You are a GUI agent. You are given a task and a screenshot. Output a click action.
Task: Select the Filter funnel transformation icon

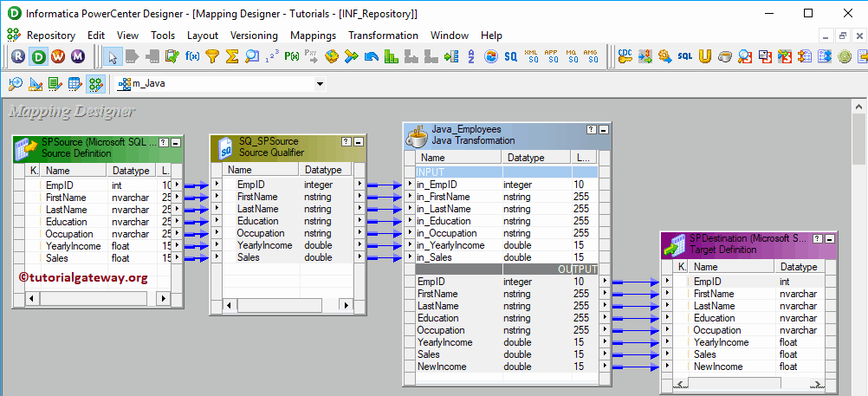pyautogui.click(x=212, y=56)
